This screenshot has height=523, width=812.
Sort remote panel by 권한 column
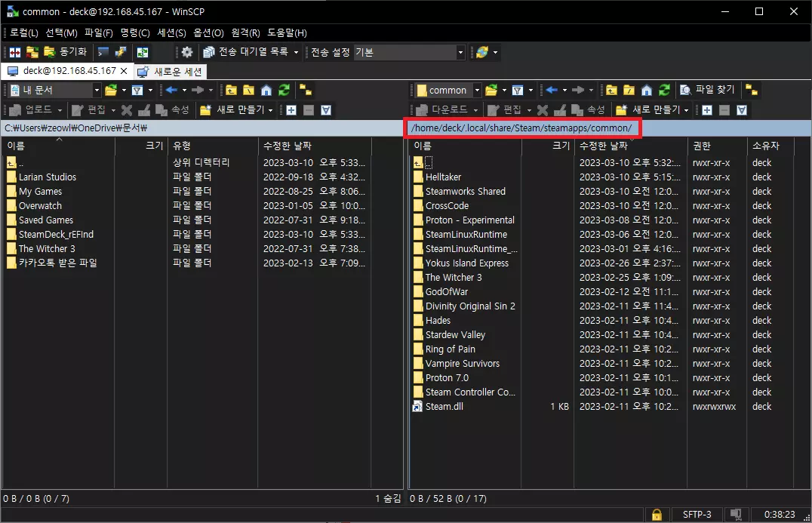tap(717, 146)
